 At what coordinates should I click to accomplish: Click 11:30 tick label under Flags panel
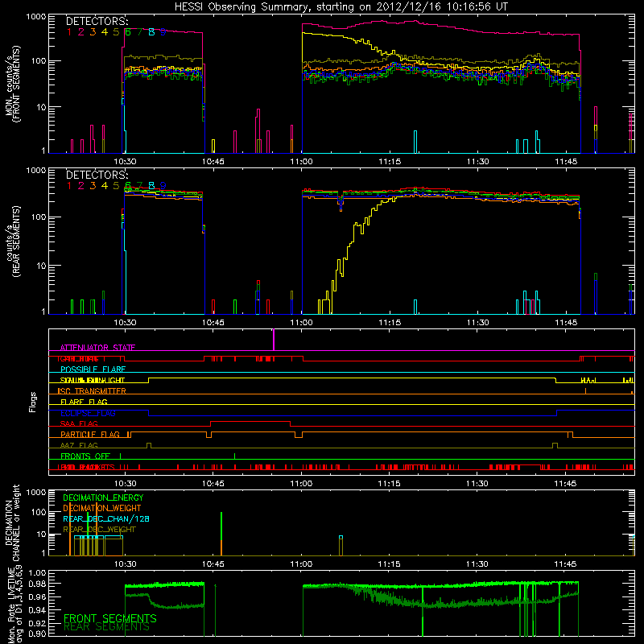477,484
